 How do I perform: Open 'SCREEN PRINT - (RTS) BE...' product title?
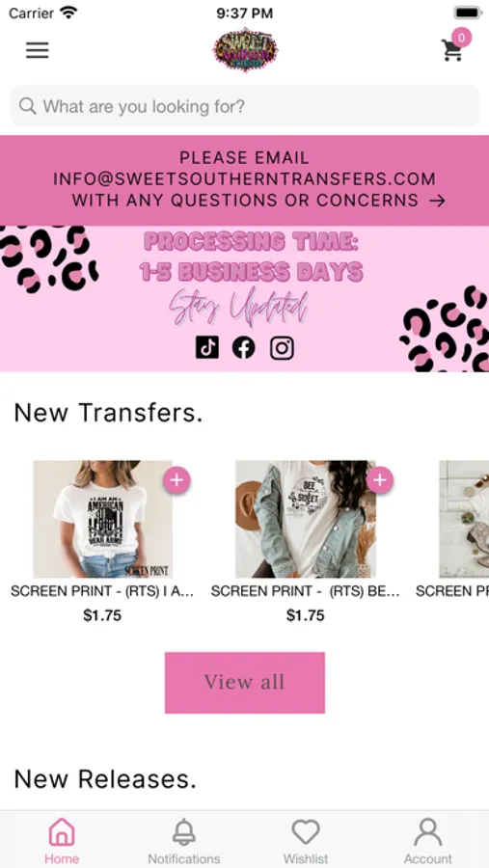point(305,591)
